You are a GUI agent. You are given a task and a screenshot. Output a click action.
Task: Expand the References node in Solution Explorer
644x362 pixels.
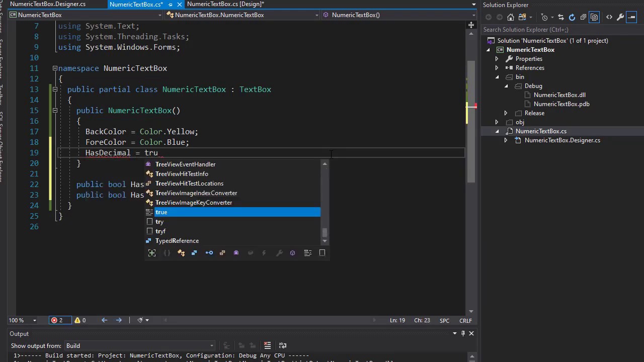497,68
